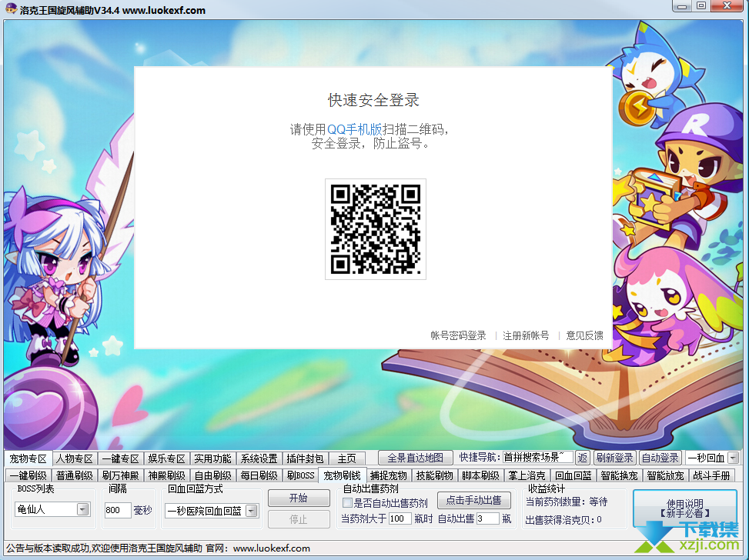749x560 pixels.
Task: Minimize the 洛克王国旋风辅助 window
Action: (682, 5)
